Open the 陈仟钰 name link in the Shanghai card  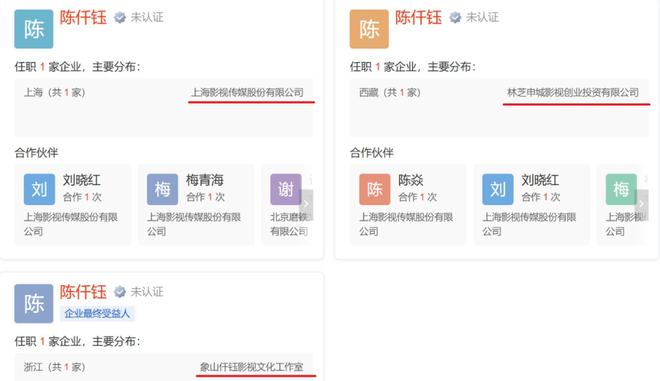pyautogui.click(x=83, y=18)
